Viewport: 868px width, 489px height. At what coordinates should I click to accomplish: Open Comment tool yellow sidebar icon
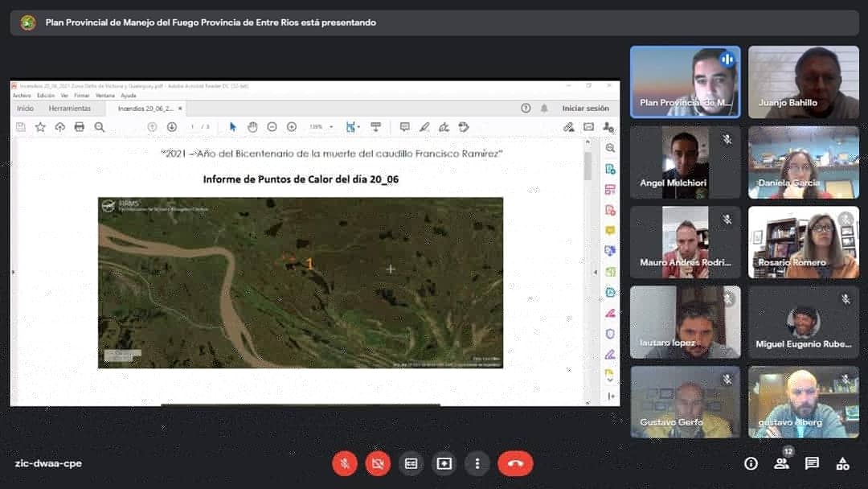pyautogui.click(x=610, y=230)
